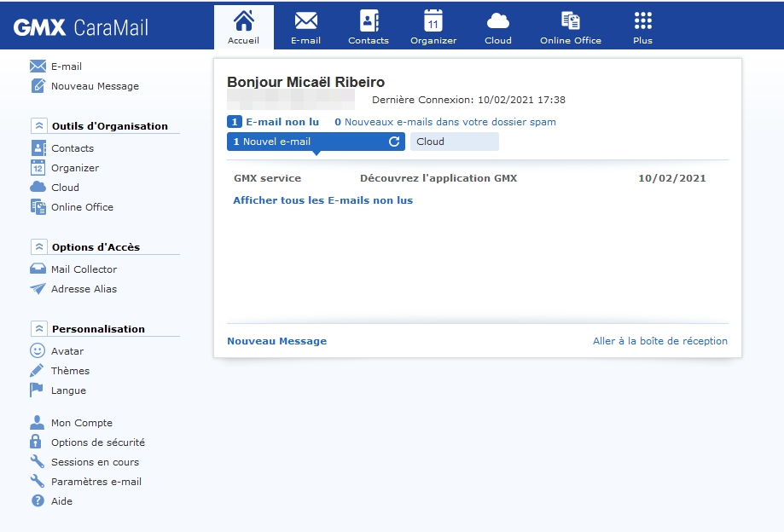Open the Cloud icon in top bar

(x=498, y=21)
